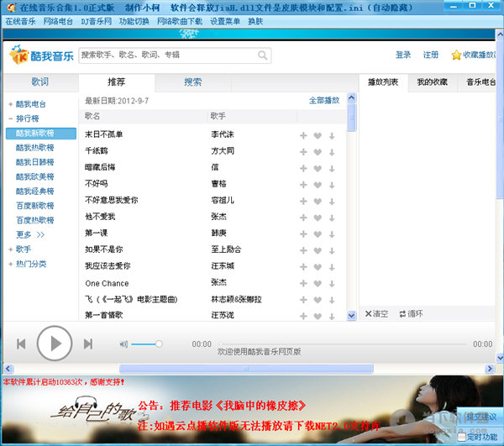
Task: Download 末日不孤单 with the arrow icon
Action: click(x=332, y=135)
